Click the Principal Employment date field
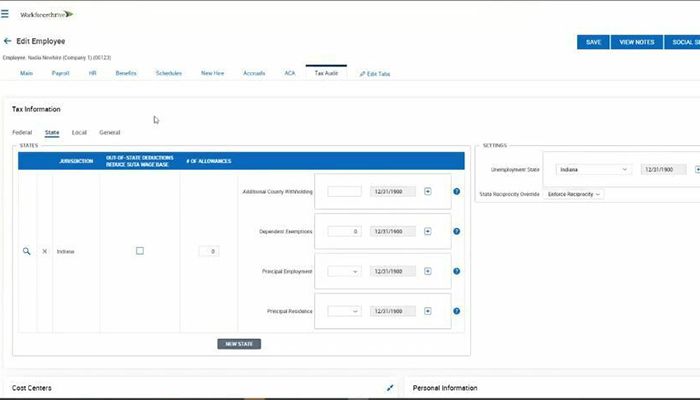Screen dimensions: 700x400 pos(393,271)
